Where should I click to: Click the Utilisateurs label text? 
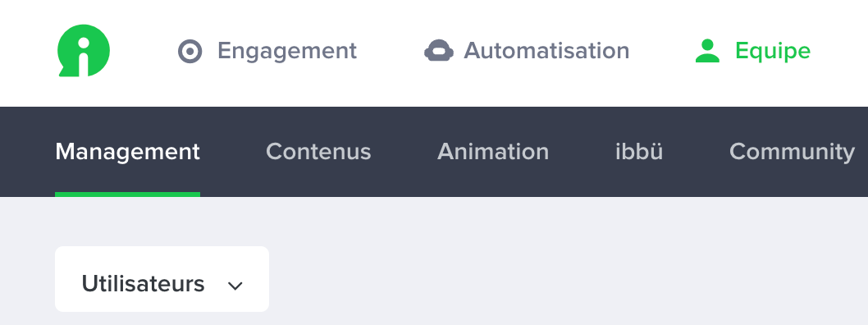coord(143,283)
